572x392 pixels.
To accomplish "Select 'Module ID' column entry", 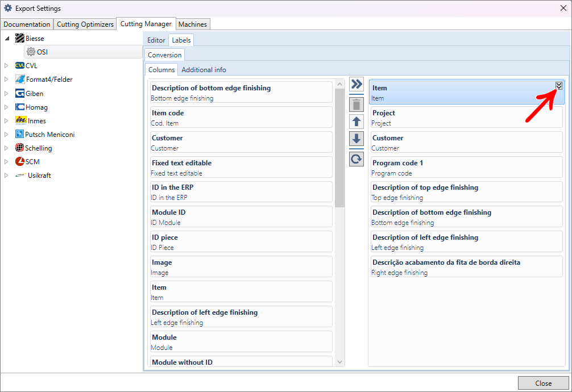I will coord(241,217).
